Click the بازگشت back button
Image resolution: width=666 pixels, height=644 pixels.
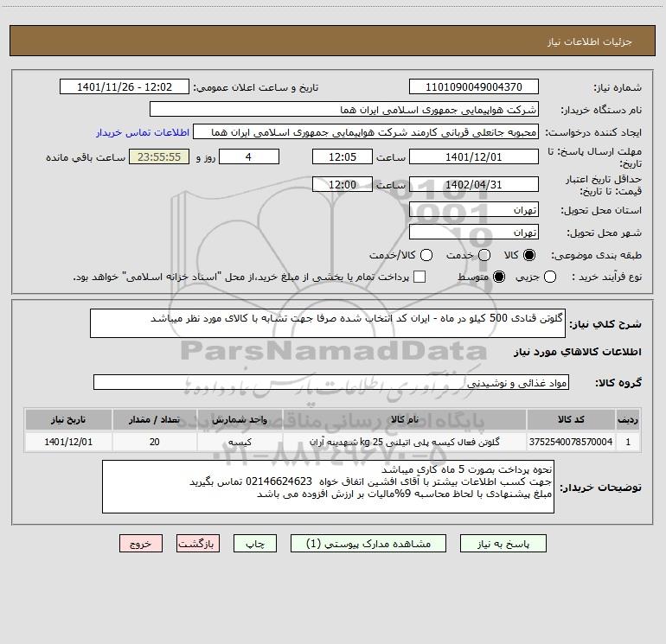pyautogui.click(x=198, y=544)
